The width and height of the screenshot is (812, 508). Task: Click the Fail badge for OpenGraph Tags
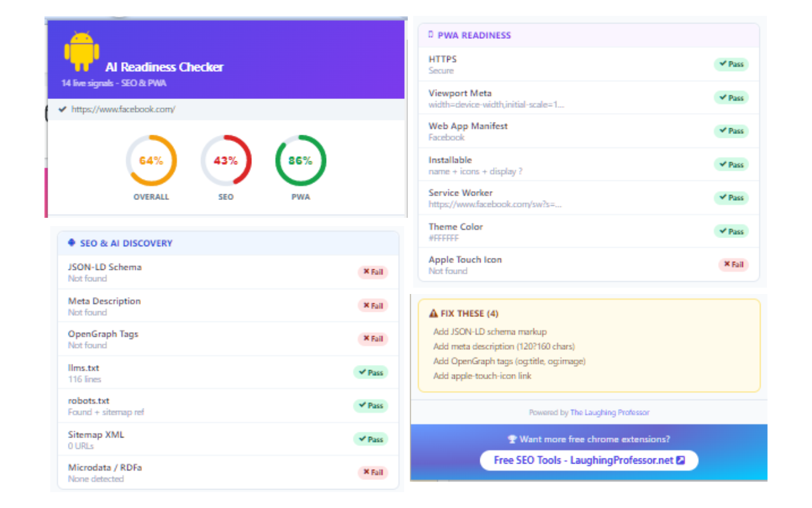[372, 339]
